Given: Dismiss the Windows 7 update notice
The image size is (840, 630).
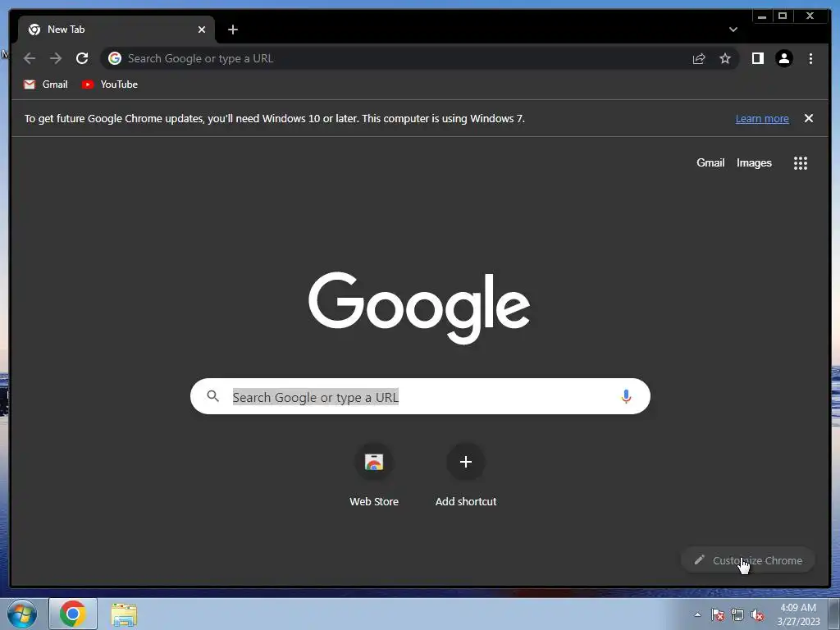Looking at the screenshot, I should tap(808, 118).
